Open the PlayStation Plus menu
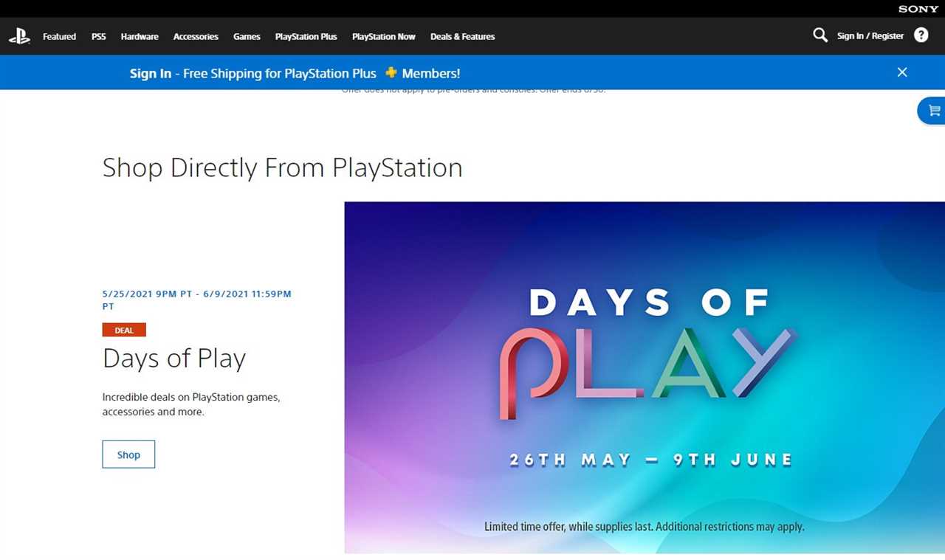 click(x=306, y=36)
